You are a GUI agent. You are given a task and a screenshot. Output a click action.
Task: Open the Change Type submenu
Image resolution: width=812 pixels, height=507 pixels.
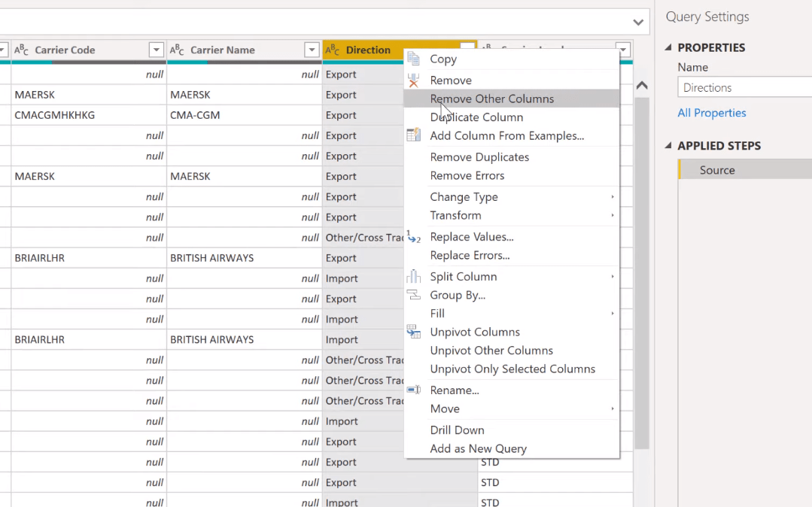pos(512,197)
